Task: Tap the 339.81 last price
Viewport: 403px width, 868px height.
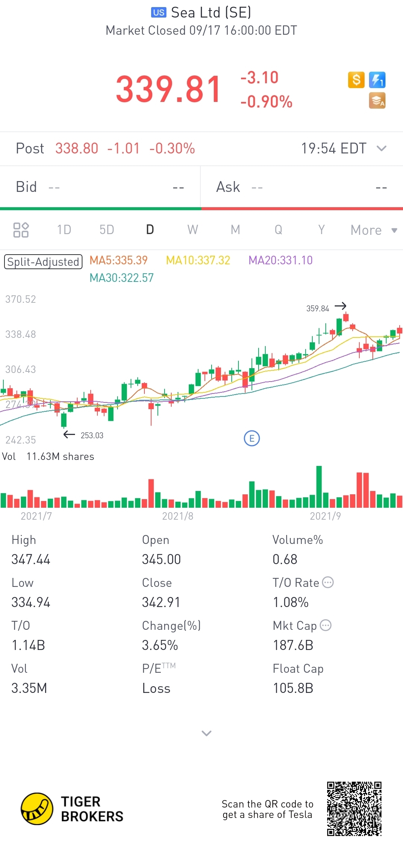Action: (x=169, y=89)
